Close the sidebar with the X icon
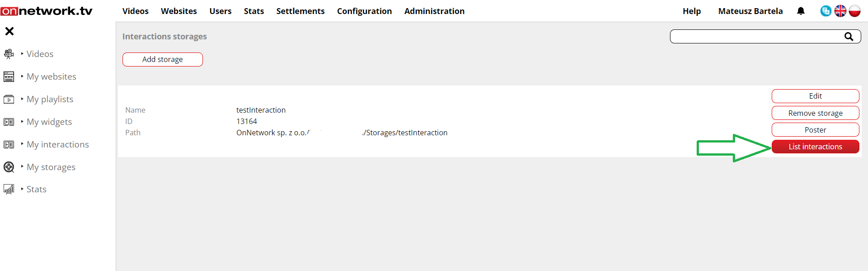 (9, 31)
